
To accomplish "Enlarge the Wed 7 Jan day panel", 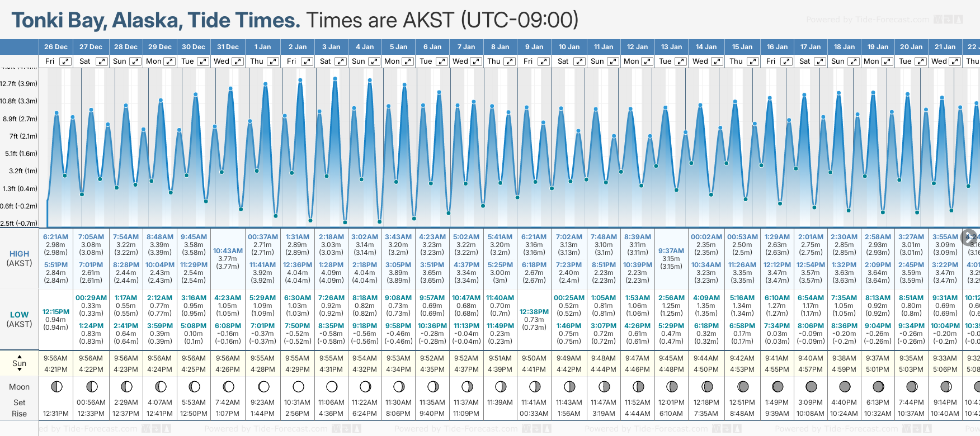I will click(x=476, y=61).
